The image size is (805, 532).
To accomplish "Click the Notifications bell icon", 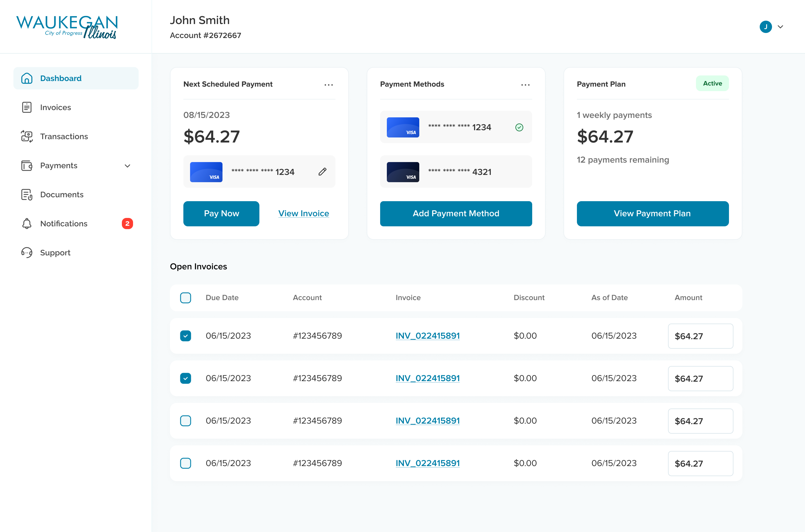I will click(27, 224).
